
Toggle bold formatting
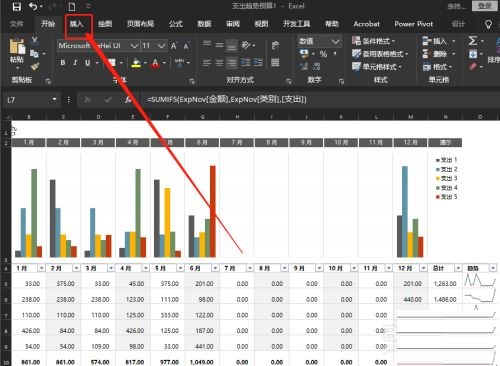[x=63, y=62]
